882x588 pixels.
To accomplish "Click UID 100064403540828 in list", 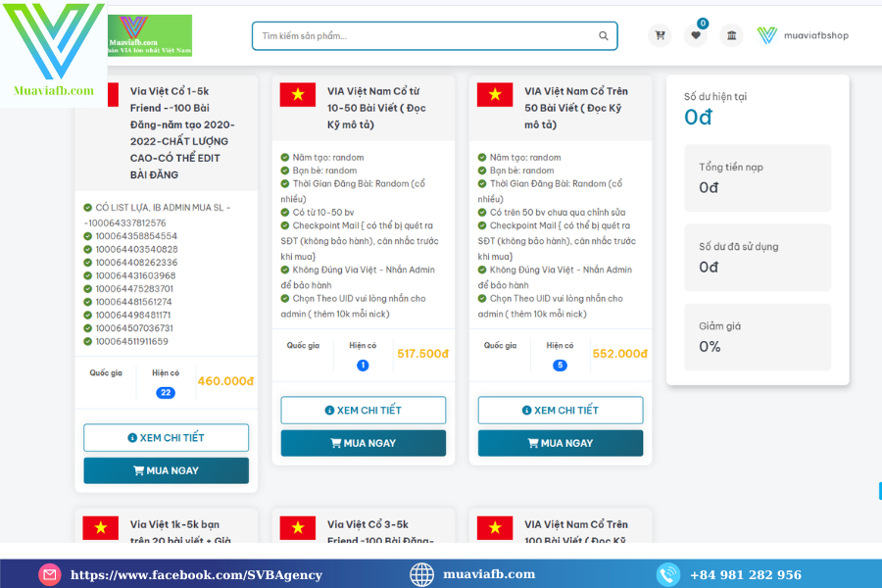I will 136,249.
